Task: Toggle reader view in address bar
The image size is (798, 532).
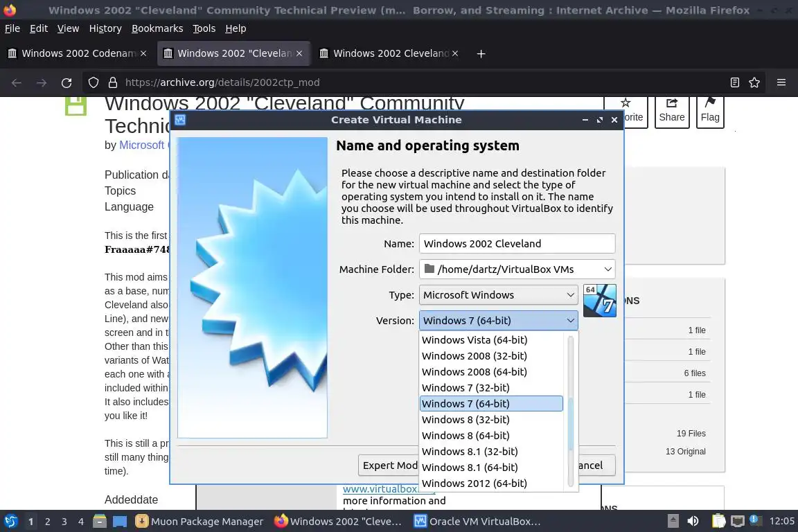Action: tap(734, 82)
